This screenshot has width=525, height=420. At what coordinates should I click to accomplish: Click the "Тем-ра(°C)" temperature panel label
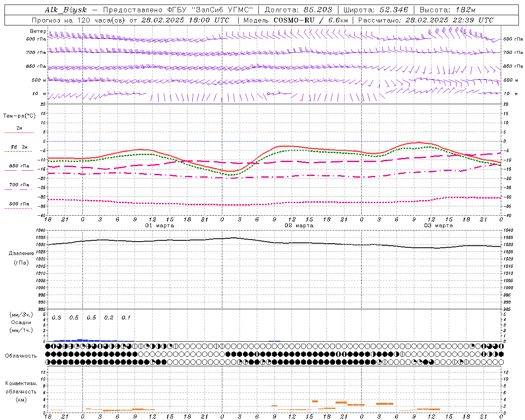click(x=19, y=116)
